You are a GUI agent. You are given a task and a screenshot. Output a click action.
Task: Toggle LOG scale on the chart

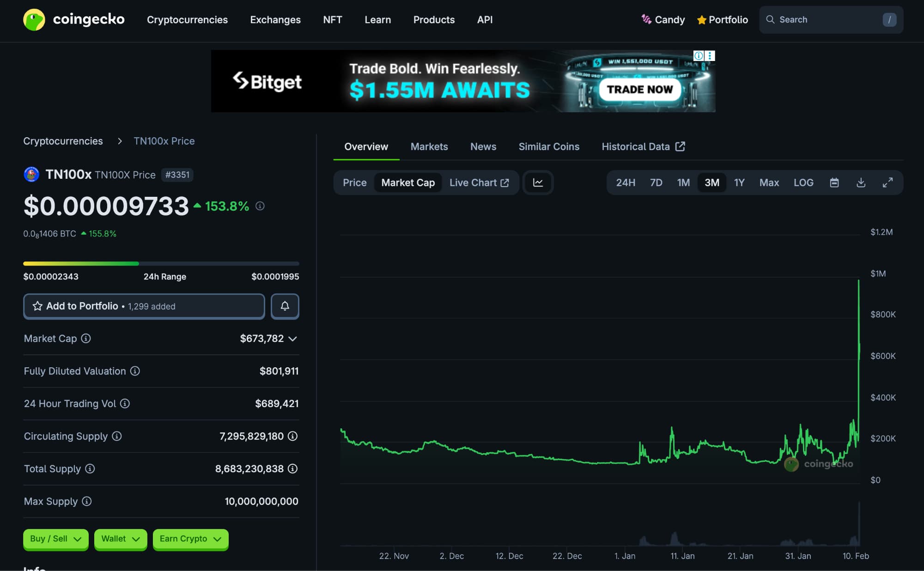803,182
